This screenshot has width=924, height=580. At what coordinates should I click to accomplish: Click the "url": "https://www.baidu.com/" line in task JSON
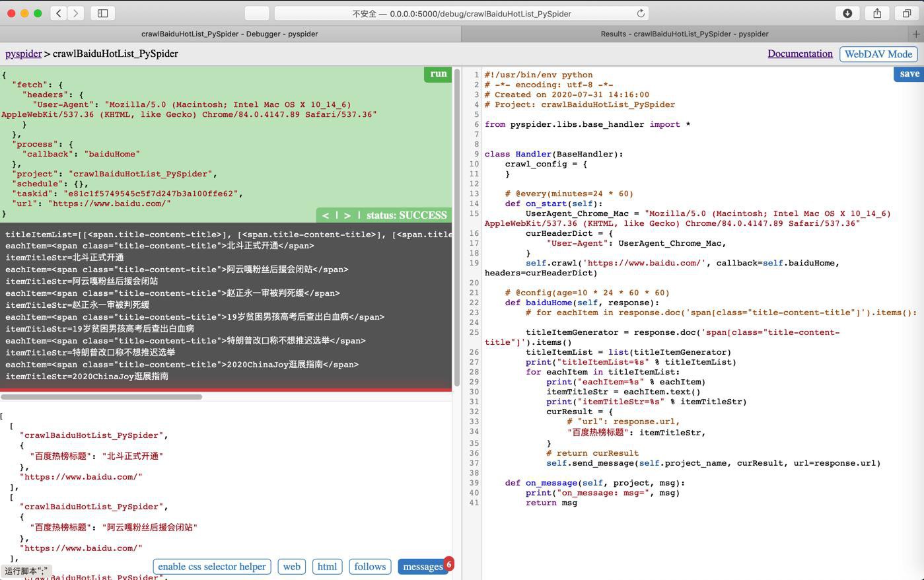click(x=92, y=203)
